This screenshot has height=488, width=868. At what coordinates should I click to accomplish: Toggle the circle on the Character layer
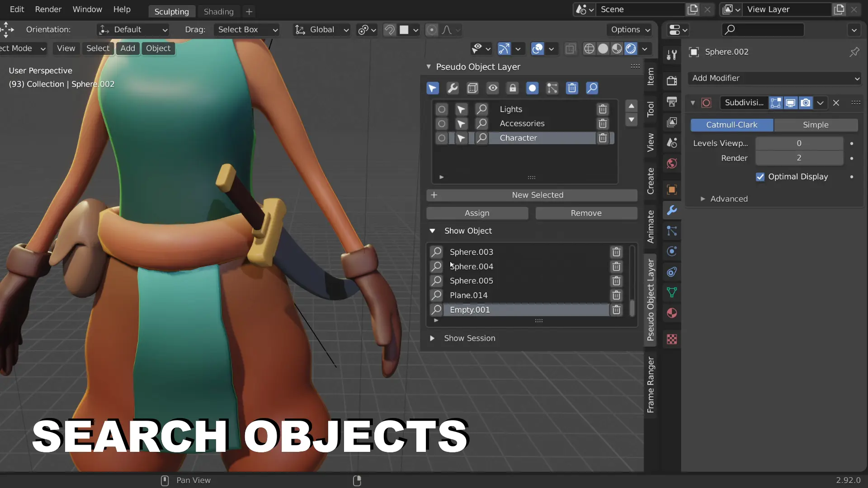(442, 138)
